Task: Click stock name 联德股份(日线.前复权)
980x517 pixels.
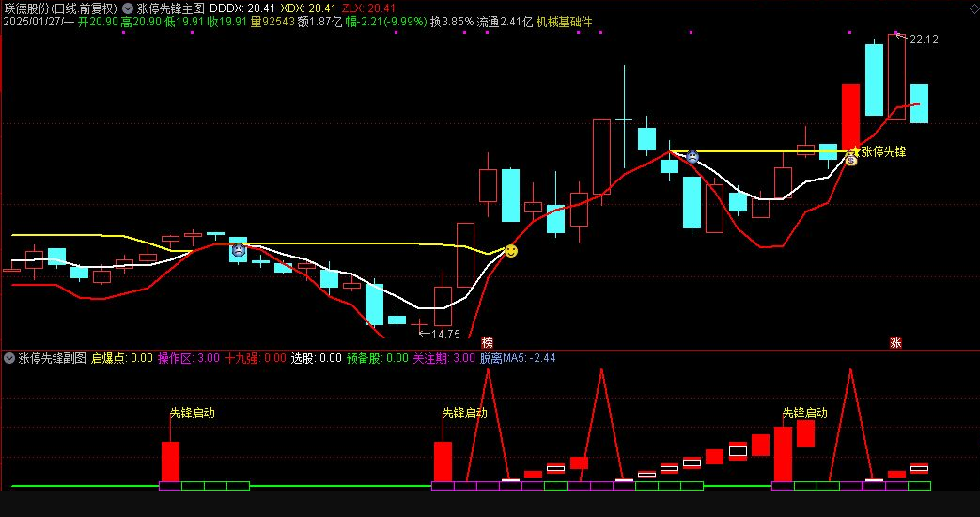Action: [x=61, y=8]
